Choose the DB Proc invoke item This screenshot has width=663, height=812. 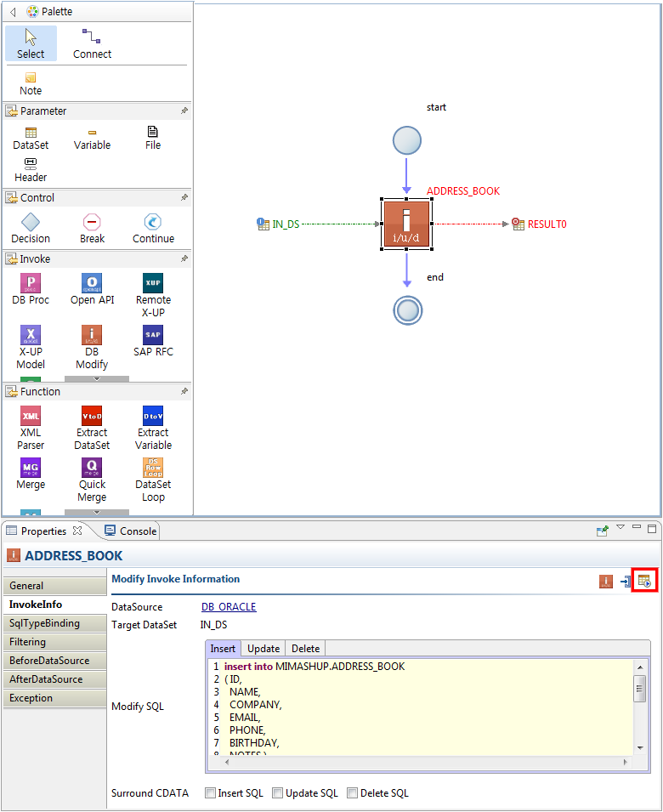click(31, 289)
